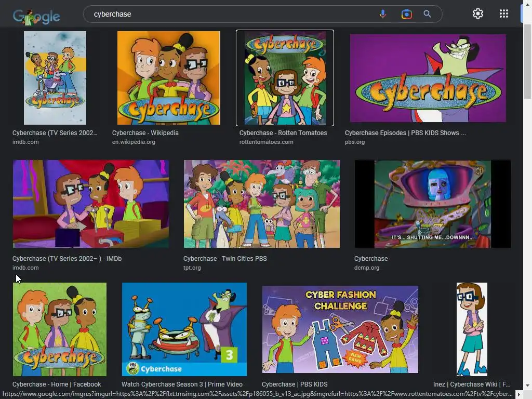Open the Cyber Fashion Challenge image
Screen dimensions: 532x399
pyautogui.click(x=340, y=329)
